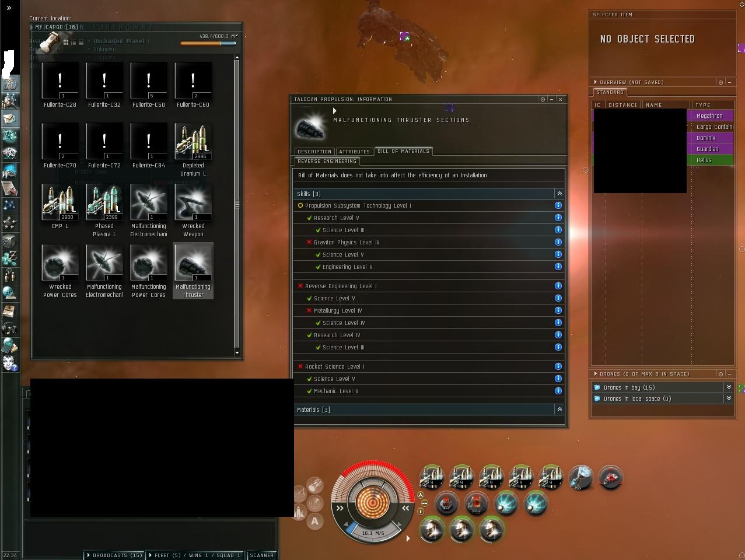Click the navigation arrow in info window header
The height and width of the screenshot is (560, 745).
(334, 111)
